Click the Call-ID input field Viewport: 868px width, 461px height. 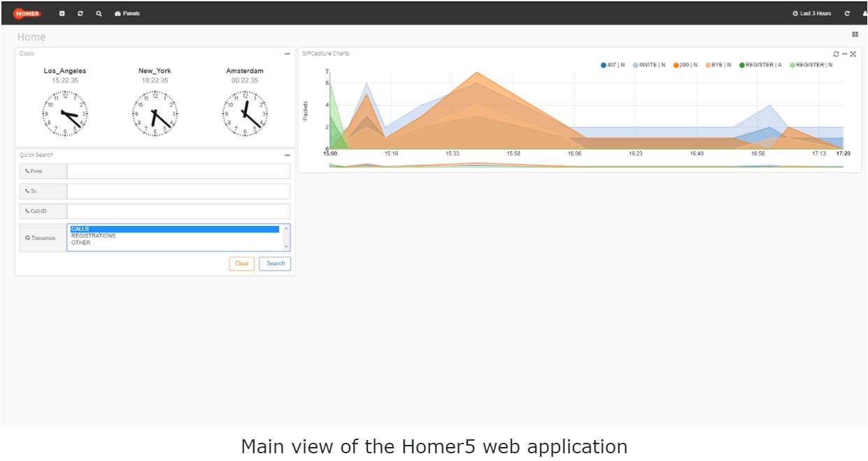(x=178, y=211)
